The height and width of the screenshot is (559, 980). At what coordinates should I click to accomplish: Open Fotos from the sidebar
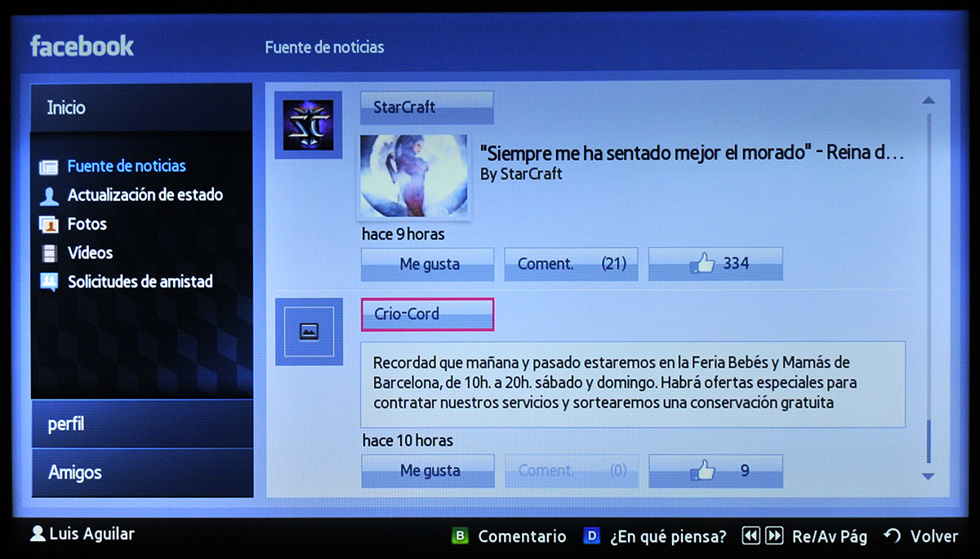87,224
